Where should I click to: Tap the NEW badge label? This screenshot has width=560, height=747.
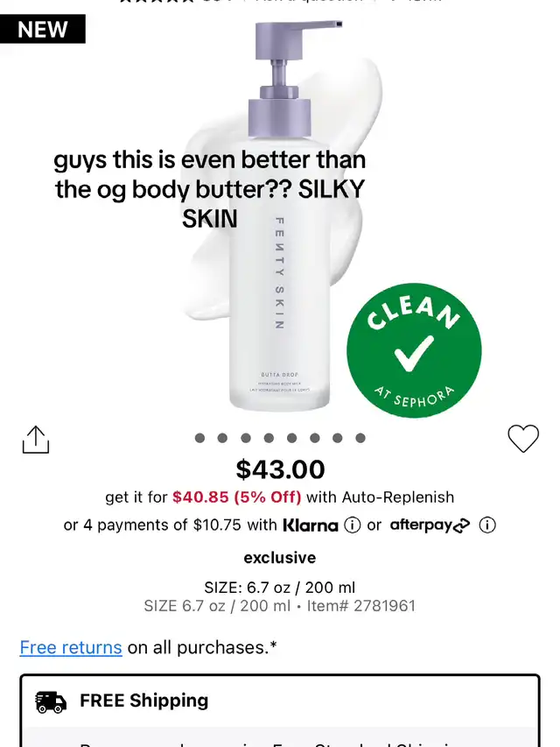(x=42, y=29)
